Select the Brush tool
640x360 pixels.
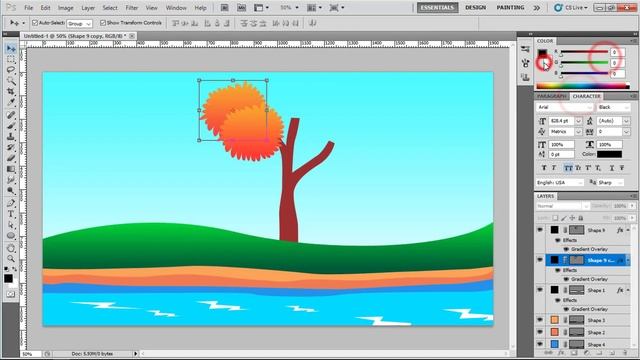coord(11,126)
